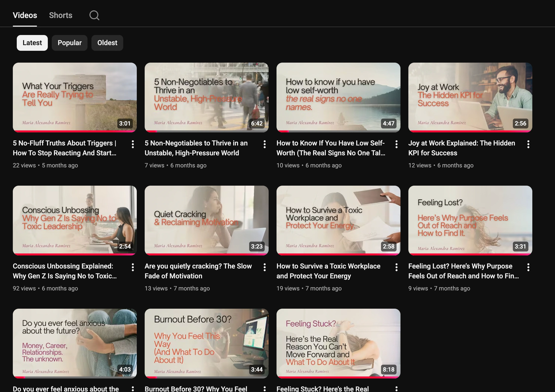
Task: Open kebab menu for Conscious Unbossing video
Action: (x=133, y=267)
